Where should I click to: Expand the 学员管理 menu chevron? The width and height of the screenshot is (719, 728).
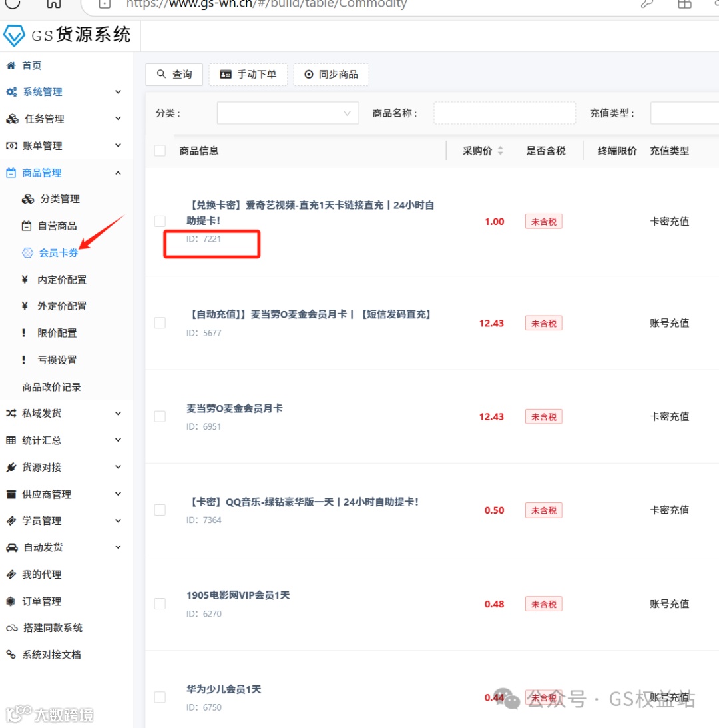point(119,520)
